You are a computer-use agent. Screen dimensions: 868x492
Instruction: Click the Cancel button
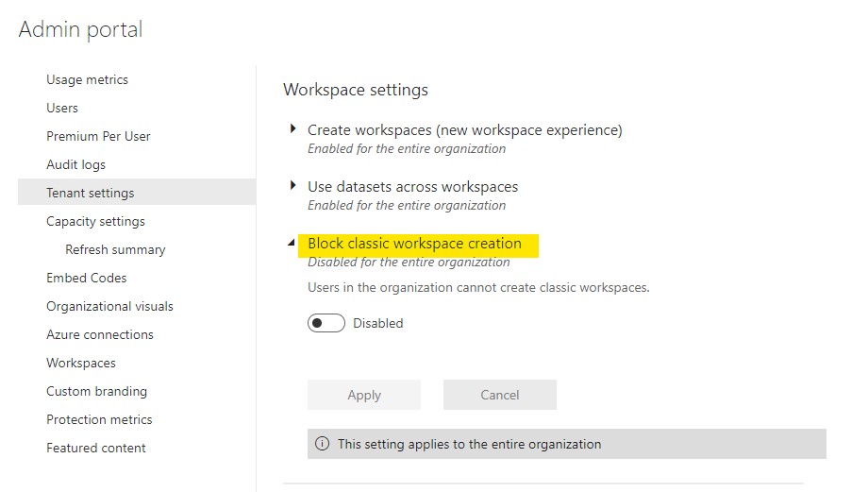[x=500, y=395]
